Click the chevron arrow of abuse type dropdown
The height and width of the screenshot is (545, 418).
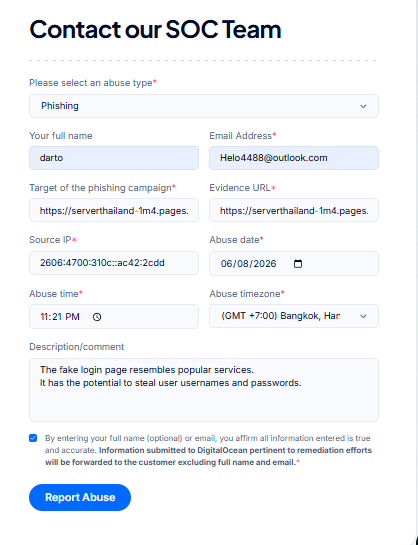point(363,106)
